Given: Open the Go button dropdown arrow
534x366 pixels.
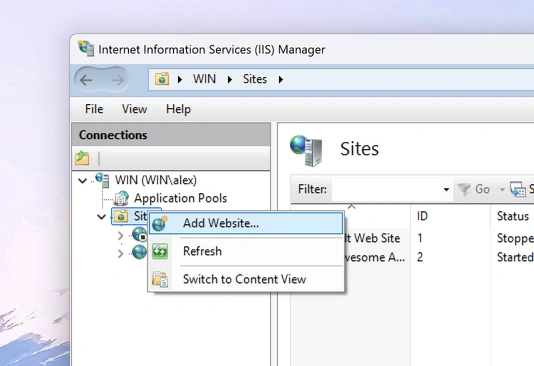Looking at the screenshot, I should [x=502, y=189].
